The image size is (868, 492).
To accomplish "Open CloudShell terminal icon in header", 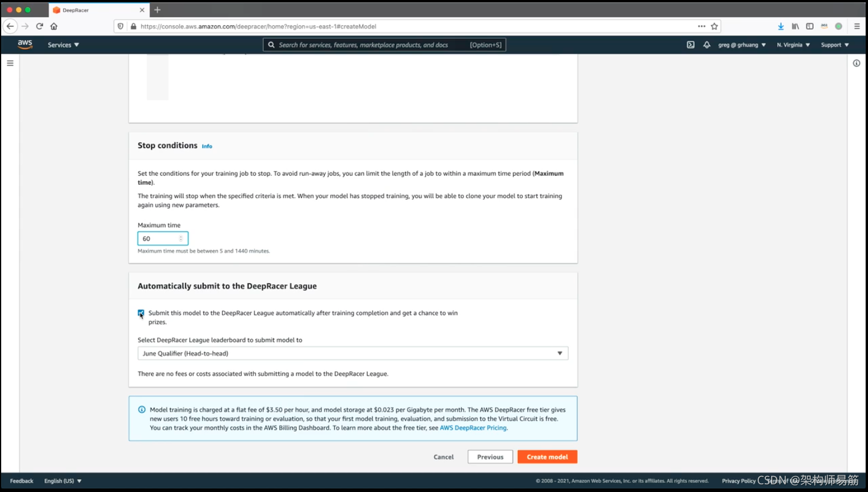I will pyautogui.click(x=690, y=45).
